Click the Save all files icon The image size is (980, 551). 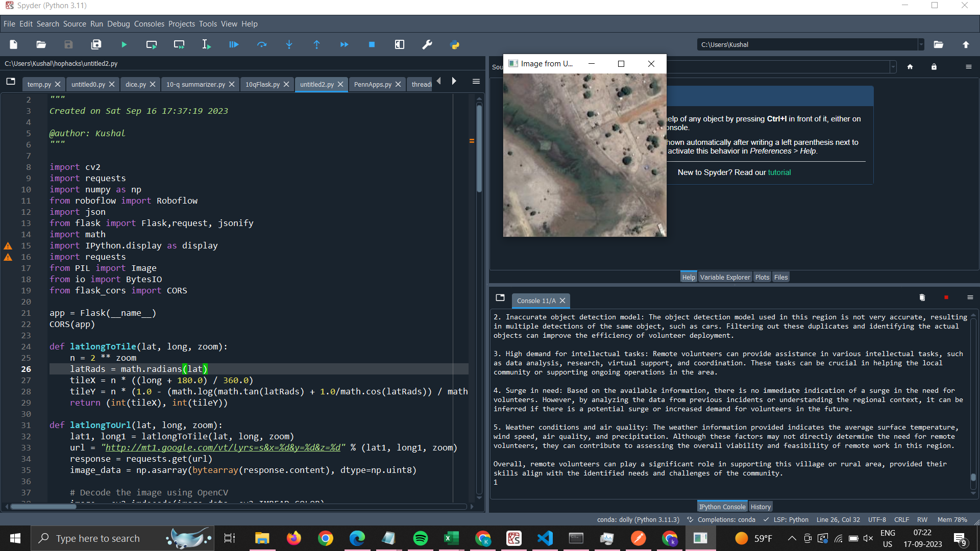[96, 45]
